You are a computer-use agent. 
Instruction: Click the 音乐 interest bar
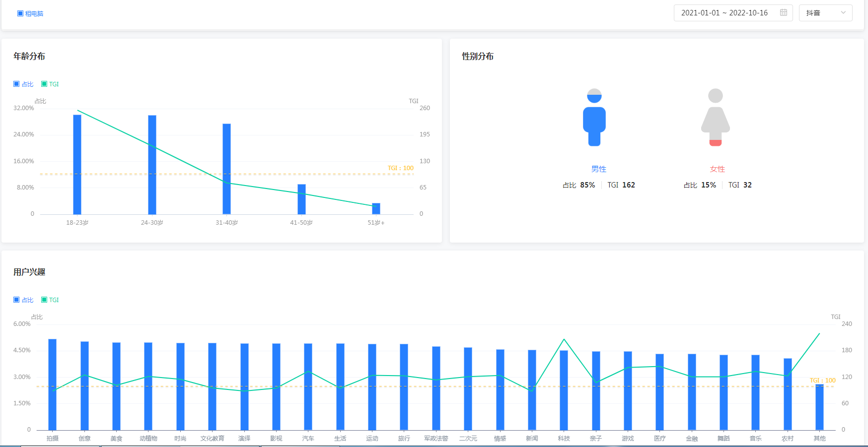pyautogui.click(x=755, y=392)
